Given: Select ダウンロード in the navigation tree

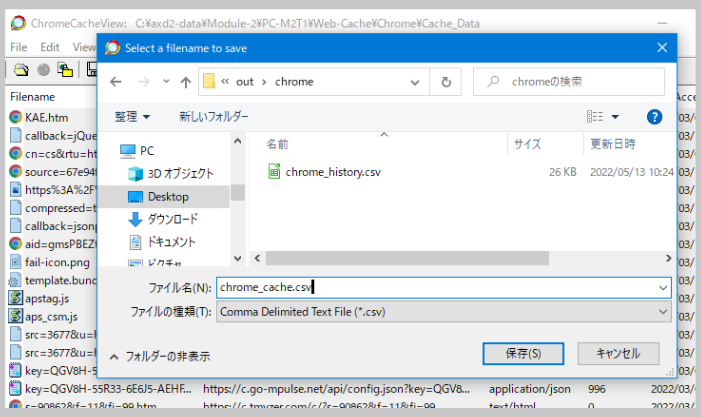Looking at the screenshot, I should (x=163, y=219).
